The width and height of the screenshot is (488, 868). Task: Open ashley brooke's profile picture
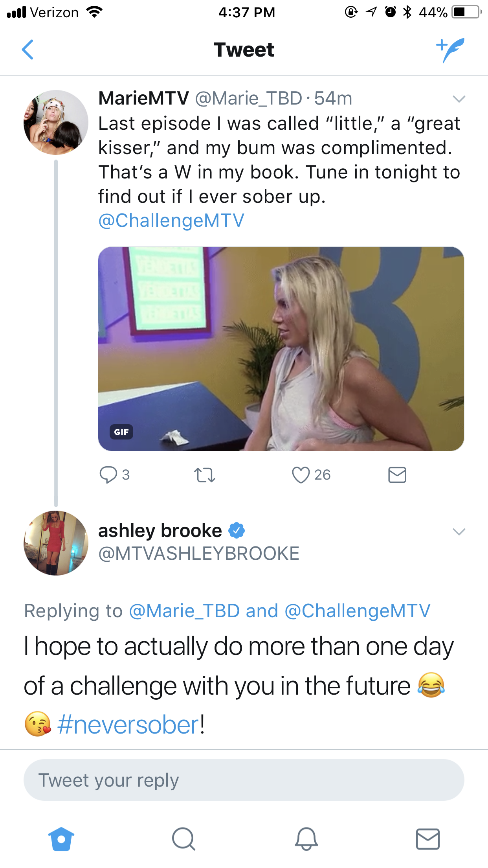pyautogui.click(x=56, y=543)
